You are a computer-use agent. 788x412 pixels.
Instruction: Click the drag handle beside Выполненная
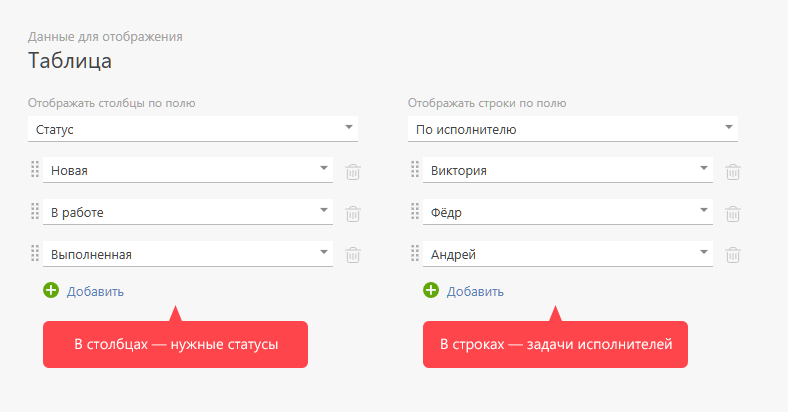pyautogui.click(x=35, y=253)
